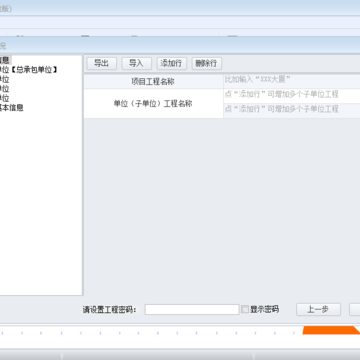Select the 项目工程名称 label cell
Viewport: 360px width, 360px height.
[153, 82]
